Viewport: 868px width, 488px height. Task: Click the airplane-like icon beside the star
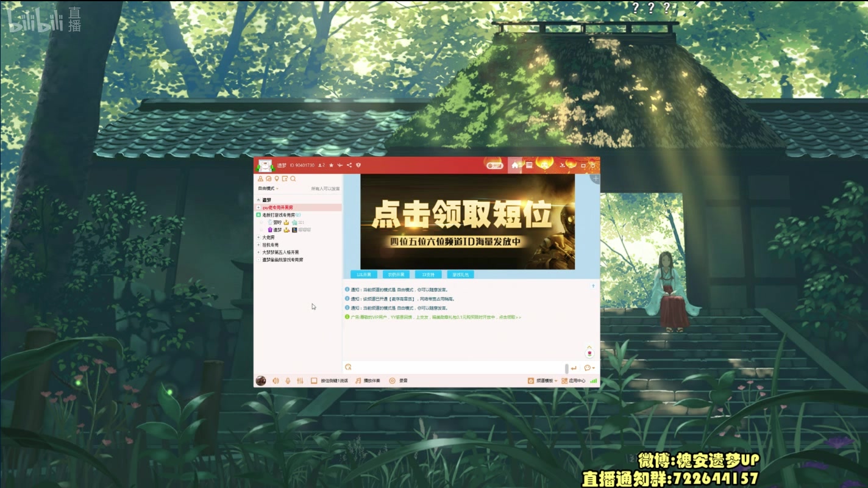click(340, 165)
